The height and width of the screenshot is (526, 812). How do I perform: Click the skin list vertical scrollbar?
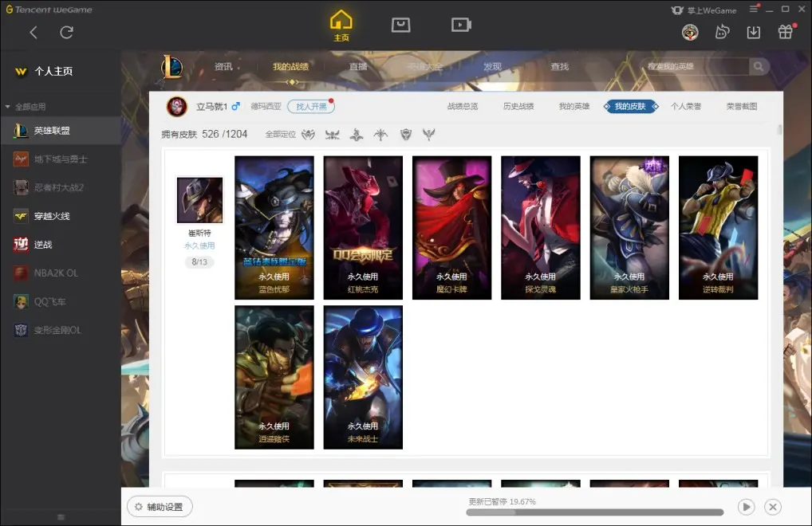pyautogui.click(x=780, y=129)
